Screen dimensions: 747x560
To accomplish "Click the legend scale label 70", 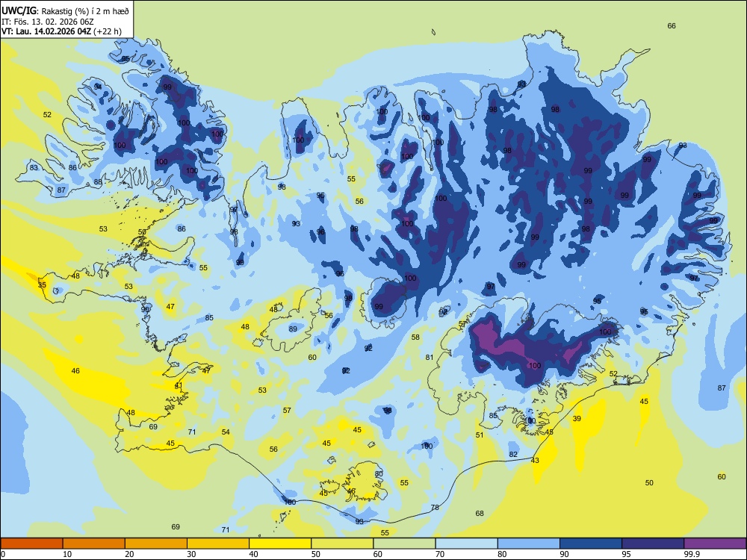I will (440, 554).
